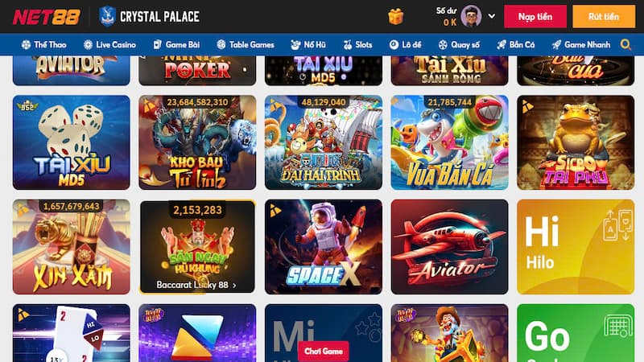Open the Tài Xỉu MD5 dice game

72,142
